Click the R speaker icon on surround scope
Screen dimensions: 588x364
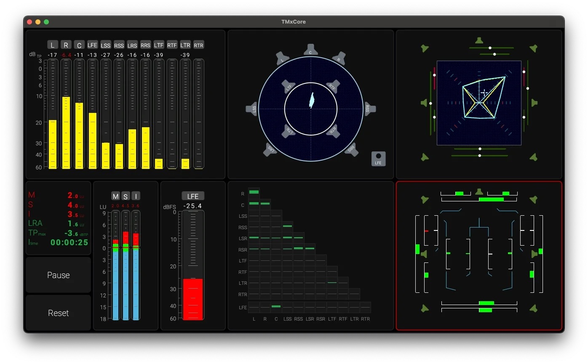point(339,59)
